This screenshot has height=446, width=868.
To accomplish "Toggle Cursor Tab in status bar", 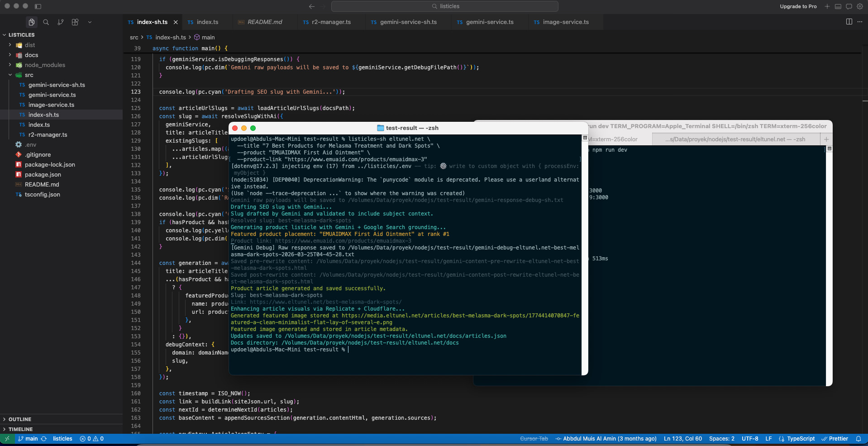I will pyautogui.click(x=534, y=438).
